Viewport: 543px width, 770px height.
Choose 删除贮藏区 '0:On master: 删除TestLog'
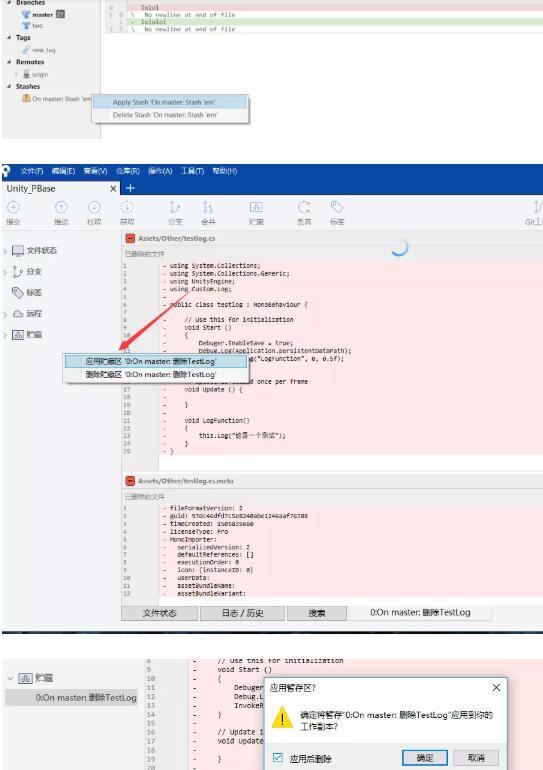click(155, 374)
